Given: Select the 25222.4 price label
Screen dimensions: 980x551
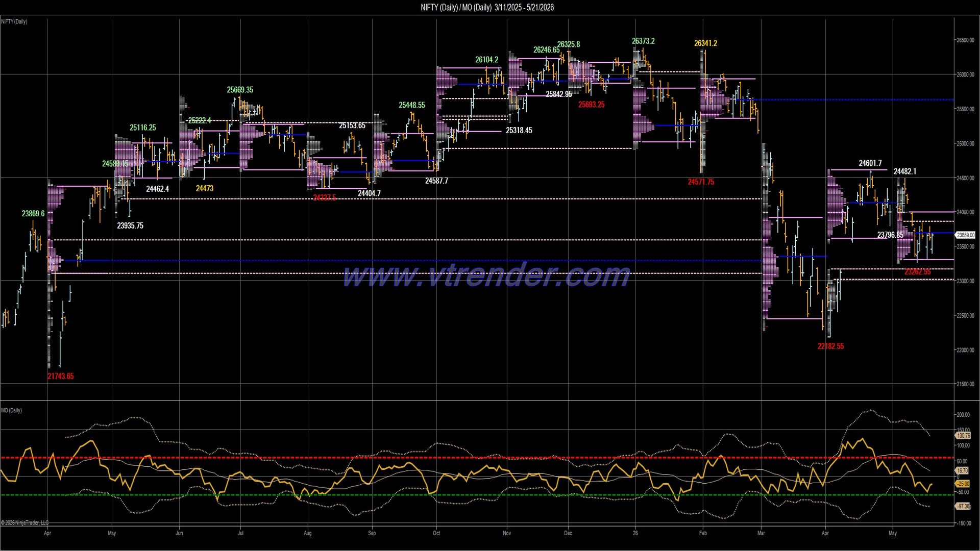Looking at the screenshot, I should [200, 120].
